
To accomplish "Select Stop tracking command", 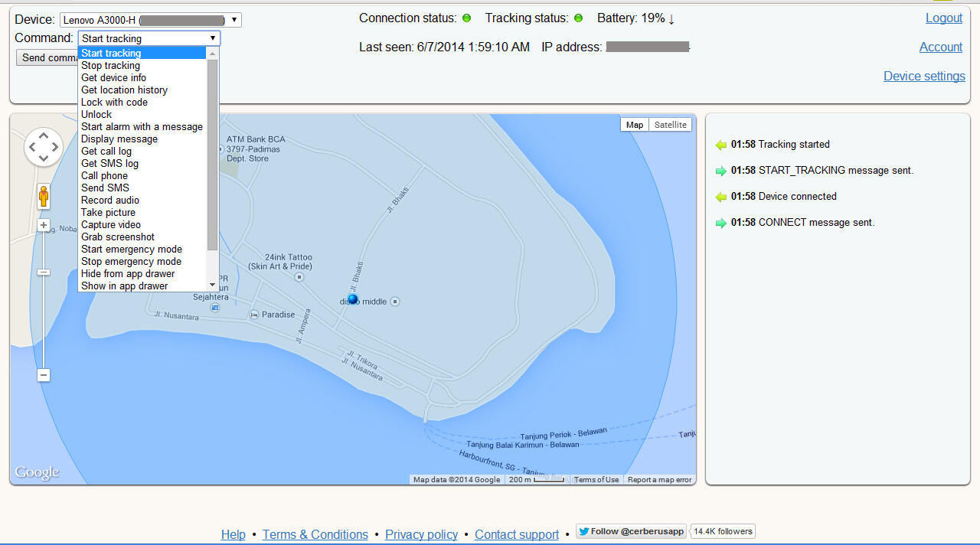I will tap(142, 65).
